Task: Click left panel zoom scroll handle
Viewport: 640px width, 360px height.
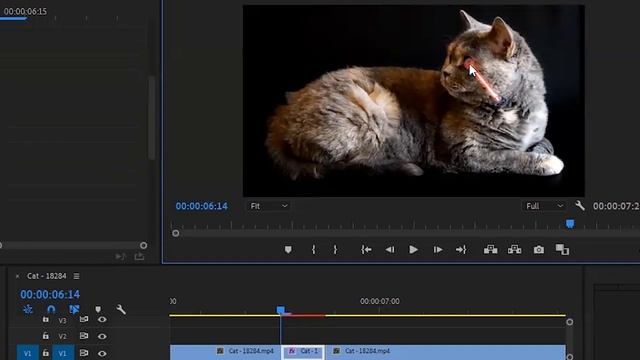Action: (x=143, y=245)
